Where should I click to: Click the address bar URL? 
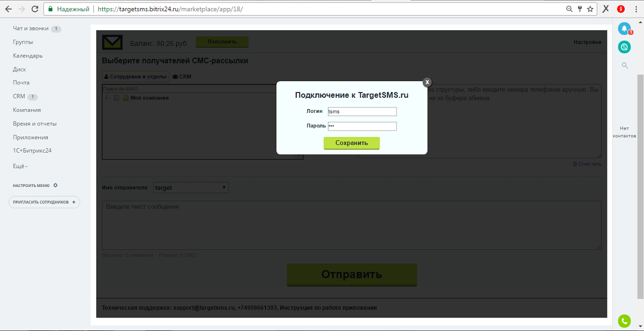click(170, 9)
